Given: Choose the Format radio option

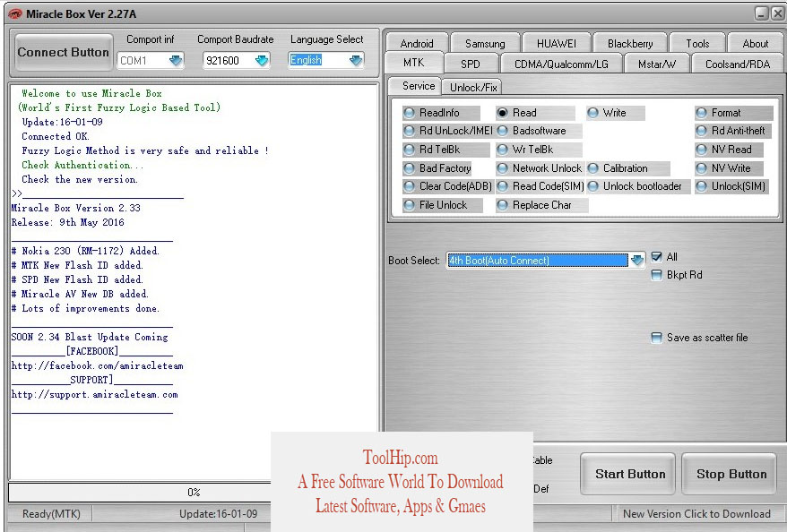Looking at the screenshot, I should click(x=733, y=113).
